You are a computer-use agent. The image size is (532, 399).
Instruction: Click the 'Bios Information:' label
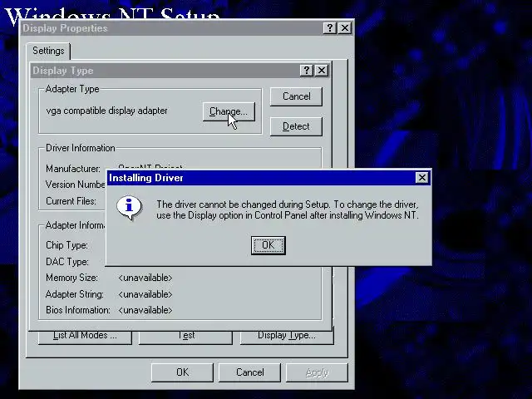pyautogui.click(x=78, y=310)
